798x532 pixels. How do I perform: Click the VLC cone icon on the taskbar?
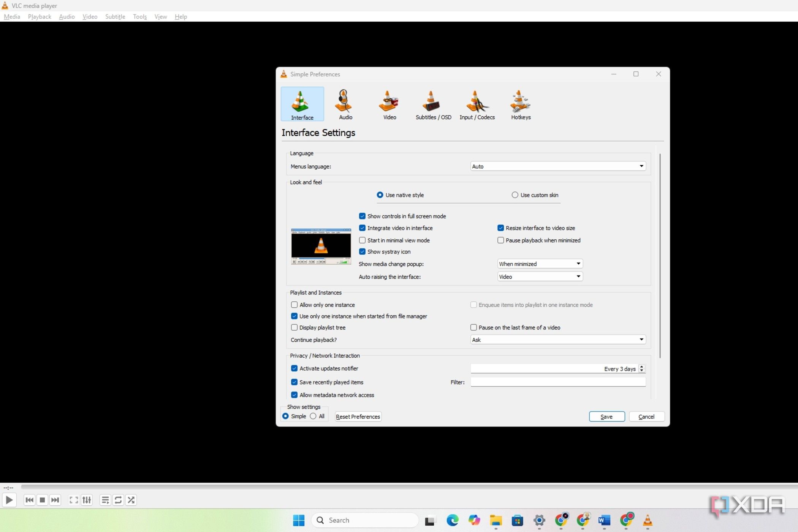[x=648, y=520]
